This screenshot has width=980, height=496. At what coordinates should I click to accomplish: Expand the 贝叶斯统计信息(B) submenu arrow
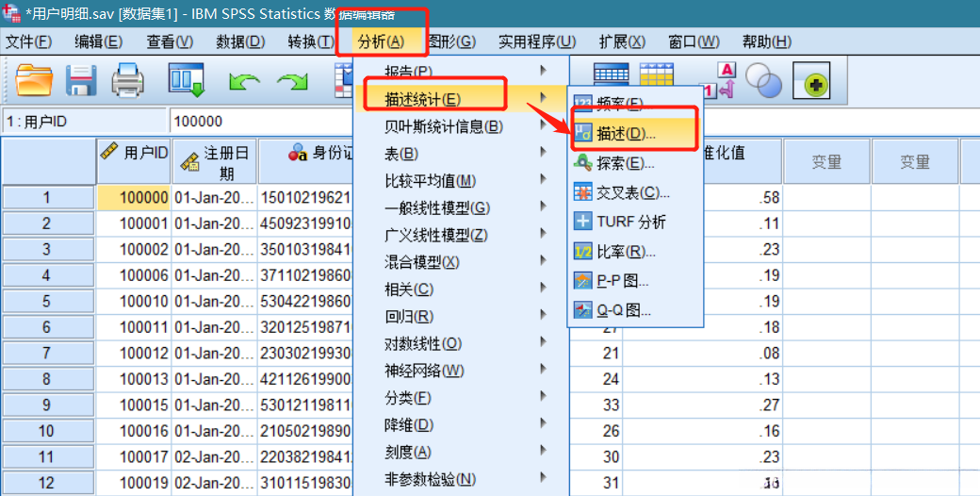click(x=543, y=126)
